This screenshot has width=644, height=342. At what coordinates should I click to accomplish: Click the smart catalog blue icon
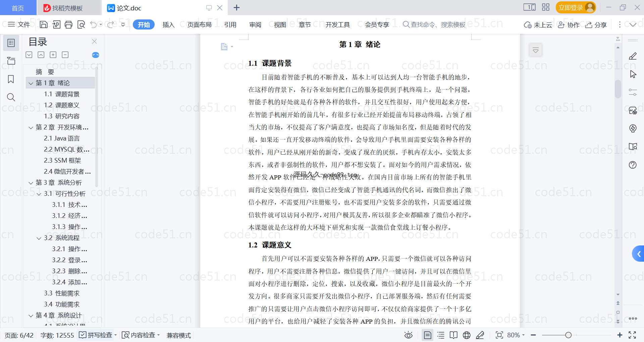[96, 55]
